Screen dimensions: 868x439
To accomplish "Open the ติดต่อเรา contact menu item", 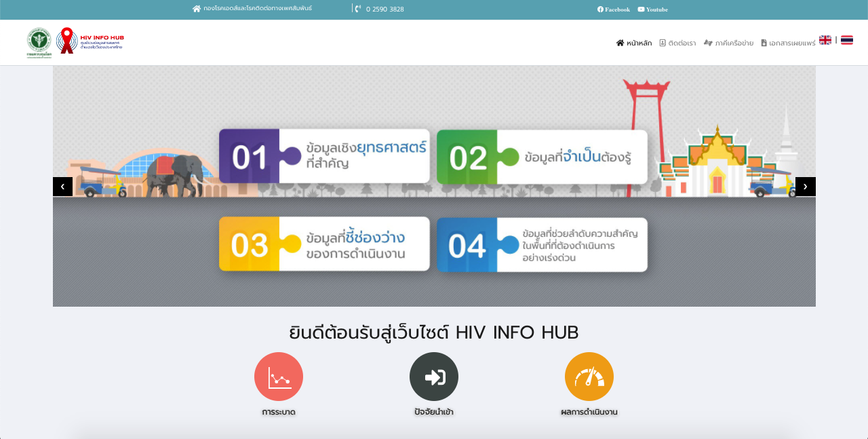I will pyautogui.click(x=677, y=43).
